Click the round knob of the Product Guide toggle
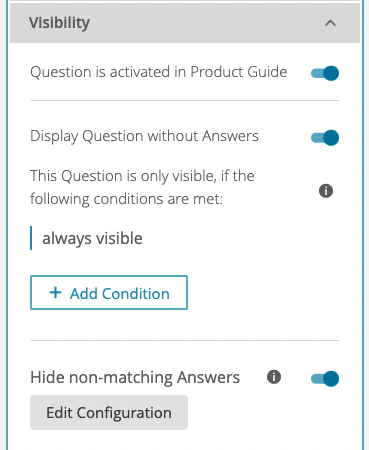 click(331, 73)
